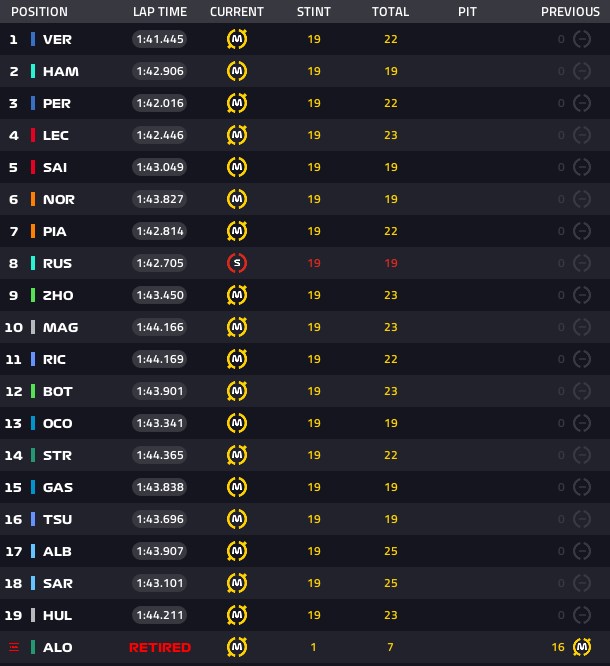Click Ocon's current medium tyre icon
The width and height of the screenshot is (610, 666).
237,423
